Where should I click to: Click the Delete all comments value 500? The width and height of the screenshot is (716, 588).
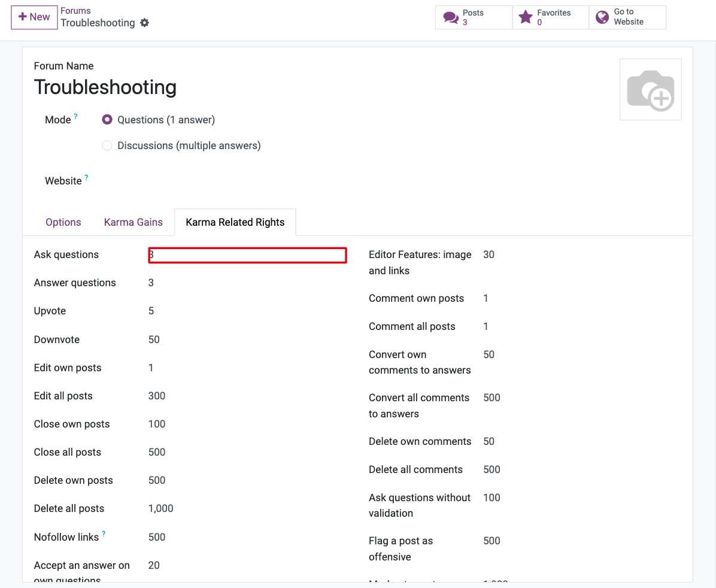(x=492, y=469)
